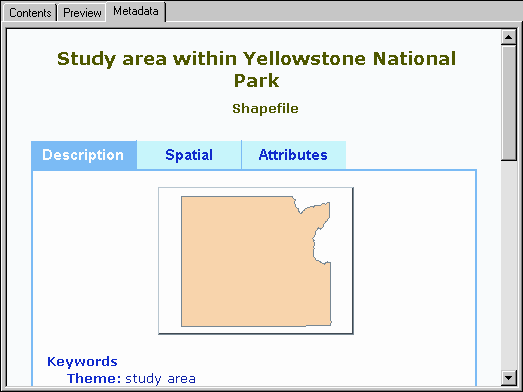The height and width of the screenshot is (392, 523).
Task: Switch to the Contents tab
Action: click(x=30, y=13)
